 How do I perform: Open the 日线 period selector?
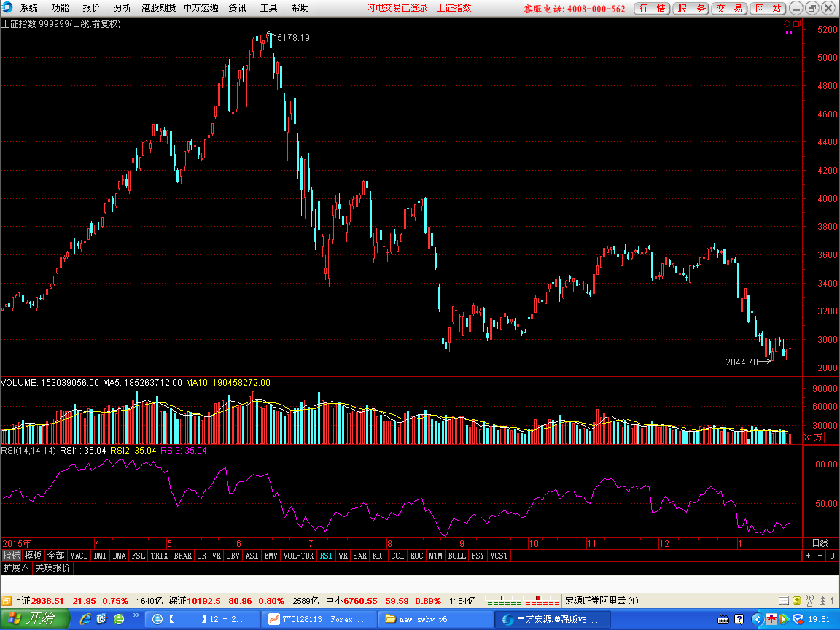820,543
